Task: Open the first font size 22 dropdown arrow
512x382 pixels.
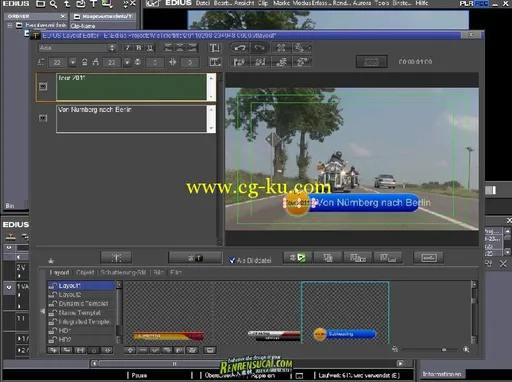Action: coord(72,62)
